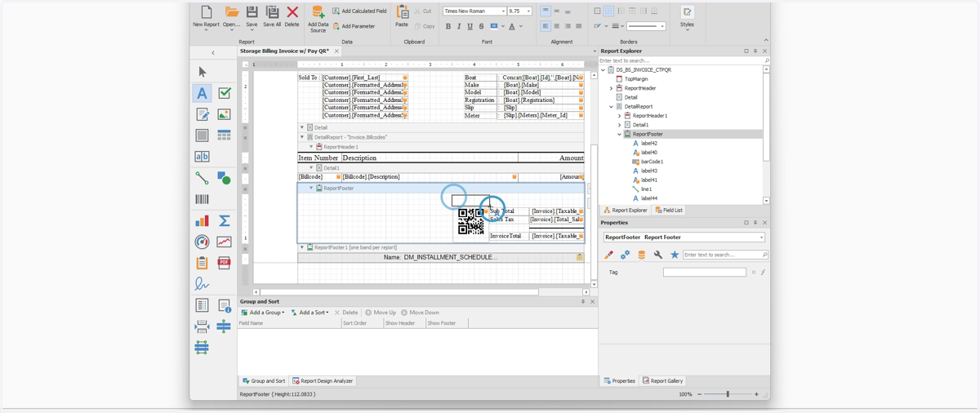
Task: Adjust the zoom slider in status bar
Action: (x=728, y=394)
